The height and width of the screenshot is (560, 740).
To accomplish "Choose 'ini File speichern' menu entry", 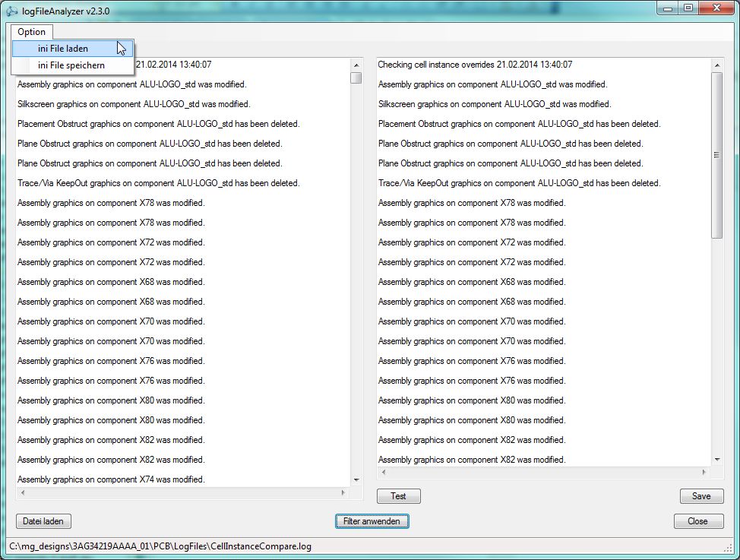I will click(x=71, y=65).
